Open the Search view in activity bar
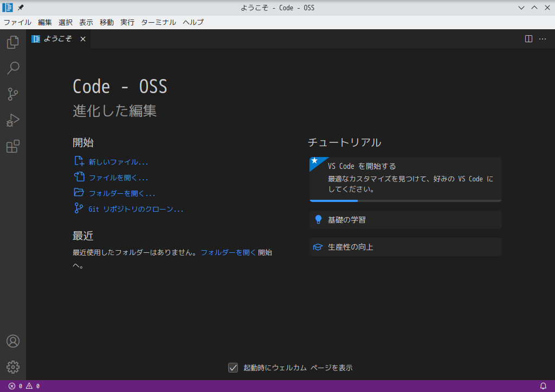The height and width of the screenshot is (392, 555). tap(13, 68)
